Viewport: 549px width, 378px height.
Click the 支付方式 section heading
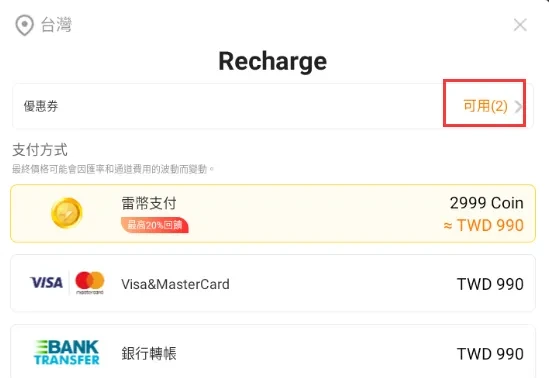(40, 150)
